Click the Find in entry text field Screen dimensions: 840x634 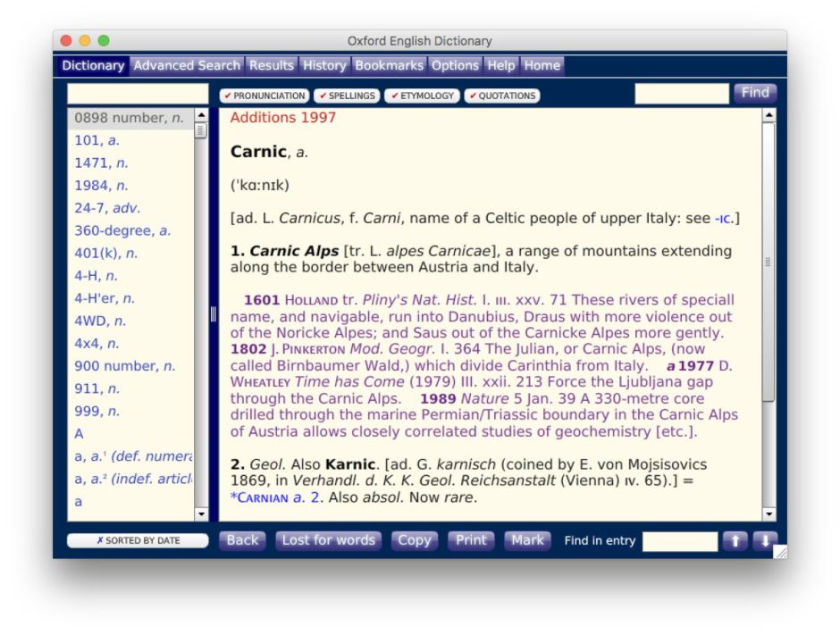(679, 541)
